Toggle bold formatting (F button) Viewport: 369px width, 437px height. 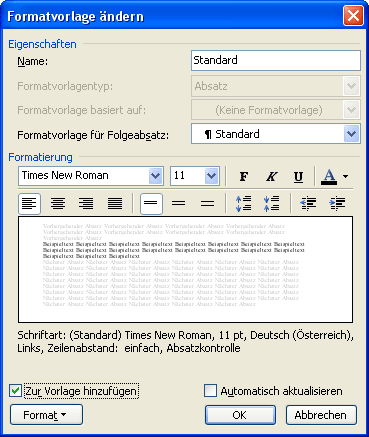[244, 176]
